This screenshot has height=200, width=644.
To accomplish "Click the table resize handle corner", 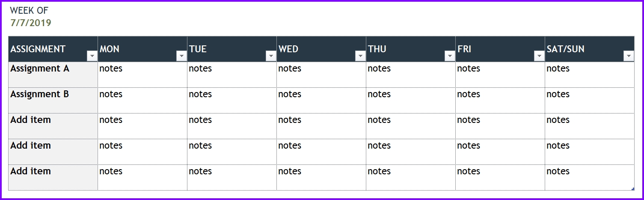I will 633,189.
